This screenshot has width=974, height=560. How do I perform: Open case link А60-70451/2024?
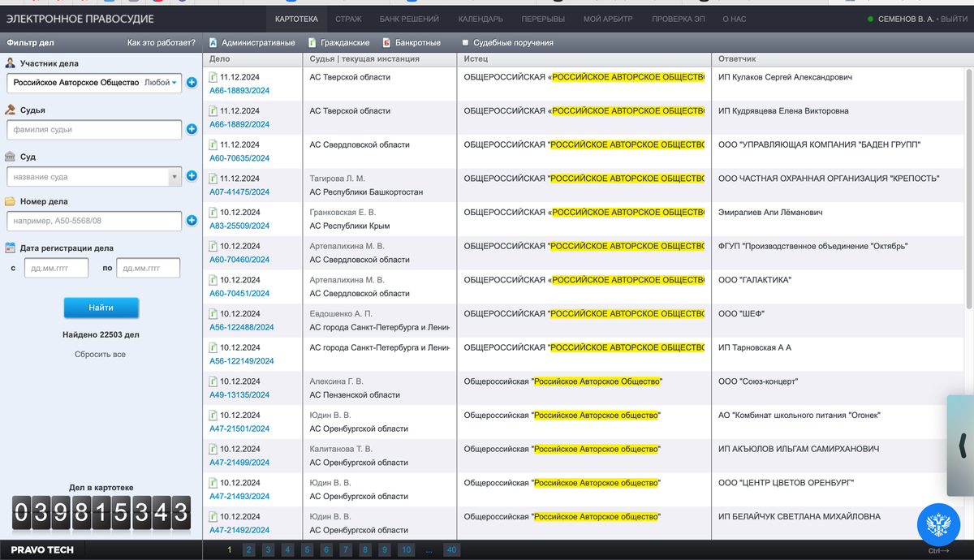point(239,294)
